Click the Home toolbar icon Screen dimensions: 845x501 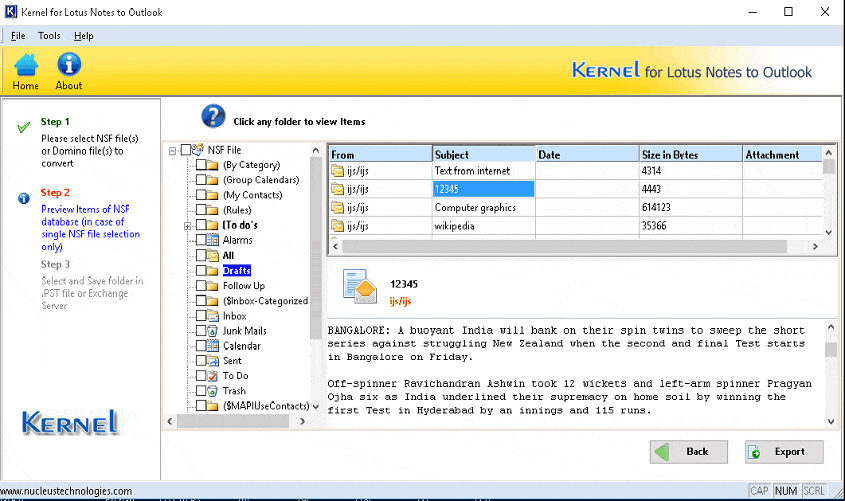click(x=26, y=65)
